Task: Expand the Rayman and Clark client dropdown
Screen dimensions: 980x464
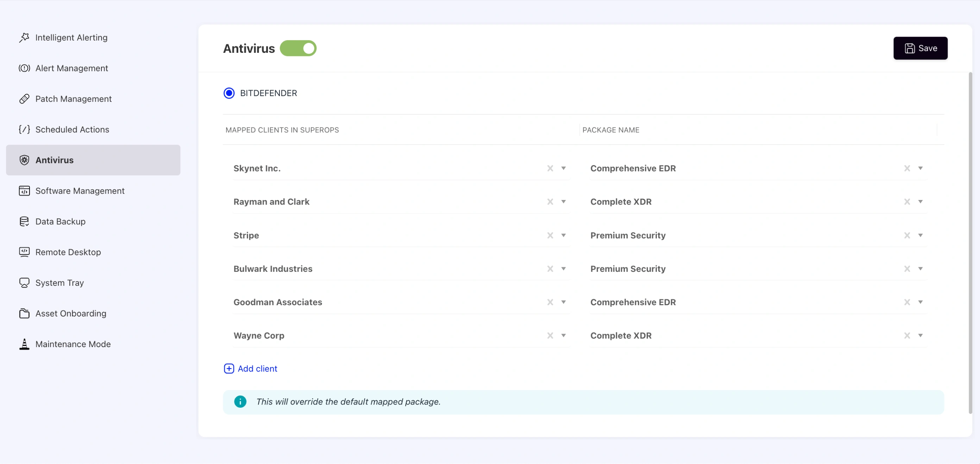Action: point(564,202)
